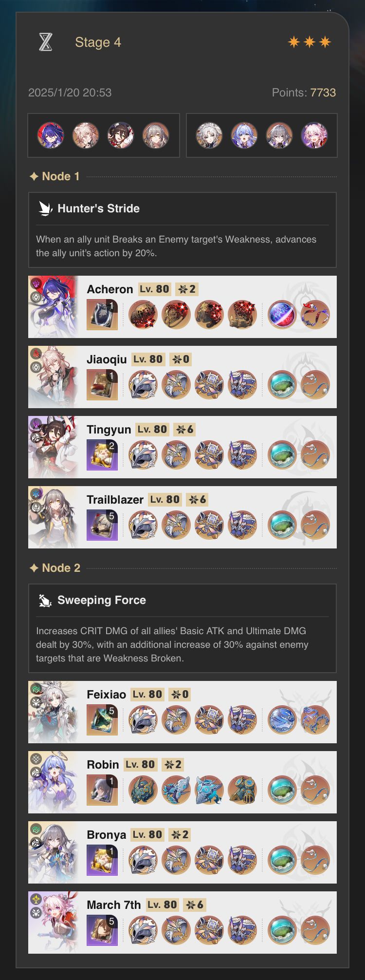Click the three-star rating indicator
The image size is (365, 980).
pyautogui.click(x=310, y=42)
